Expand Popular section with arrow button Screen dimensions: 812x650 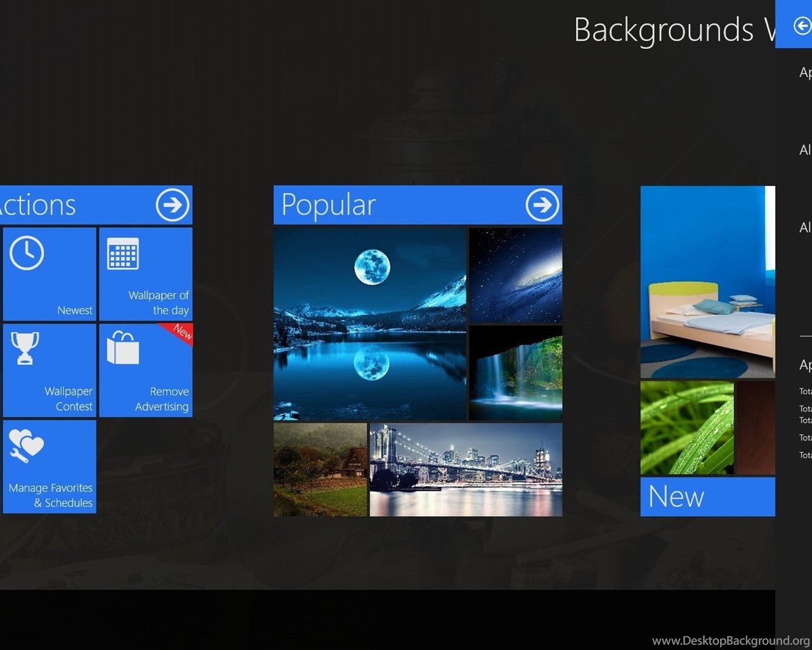click(x=542, y=205)
